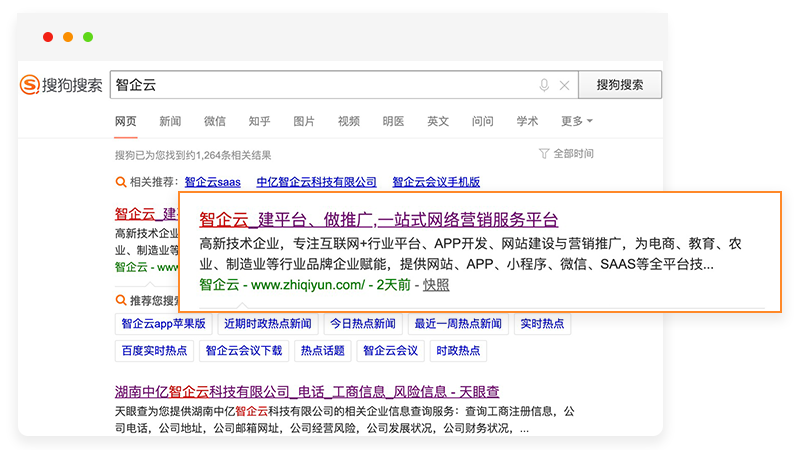Click the 搜狗搜索 search button
The height and width of the screenshot is (450, 800).
click(620, 85)
